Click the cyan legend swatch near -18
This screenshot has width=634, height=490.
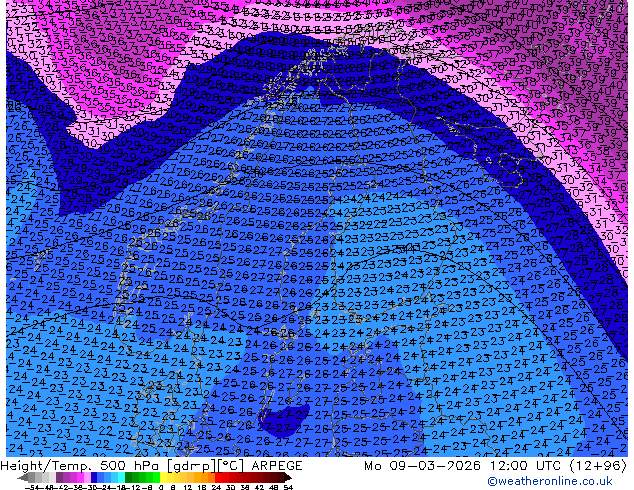click(121, 478)
